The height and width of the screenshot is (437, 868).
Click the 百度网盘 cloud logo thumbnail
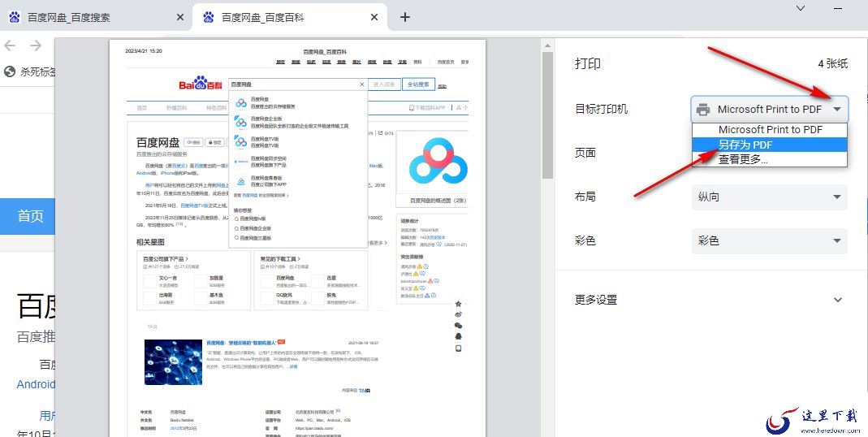(x=438, y=162)
